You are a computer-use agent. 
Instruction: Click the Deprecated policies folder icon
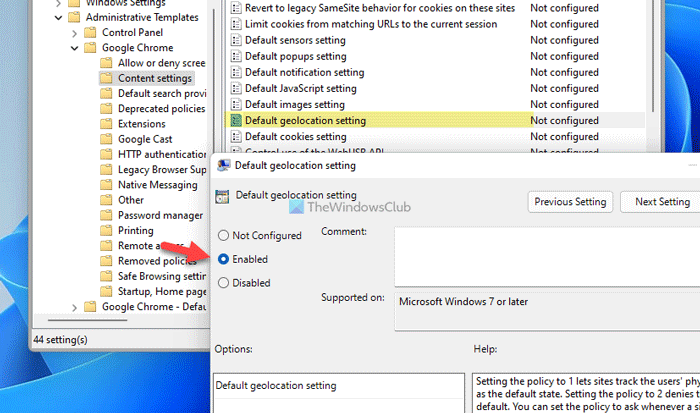click(x=106, y=108)
